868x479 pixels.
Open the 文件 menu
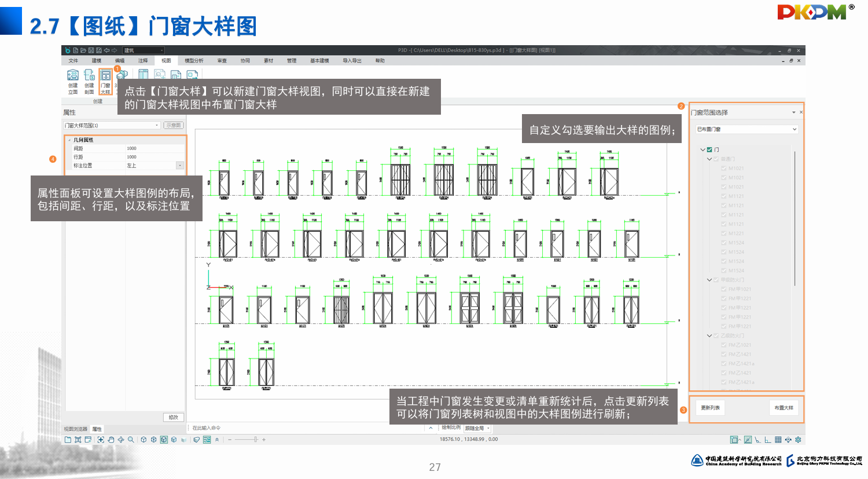click(x=73, y=60)
